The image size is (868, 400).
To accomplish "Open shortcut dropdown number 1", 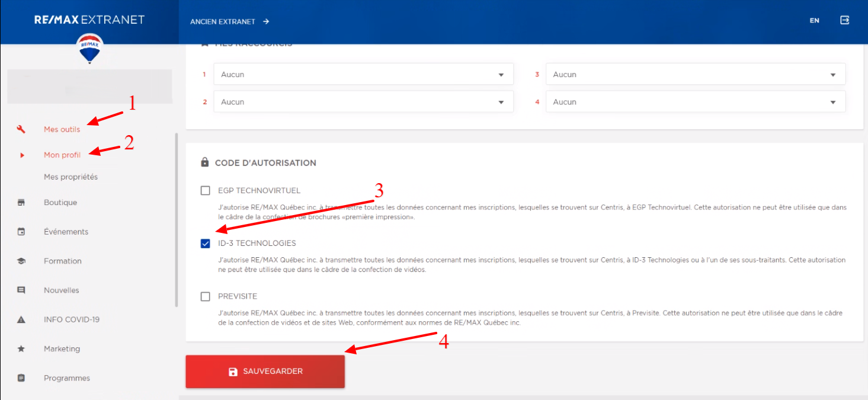I will [x=363, y=75].
